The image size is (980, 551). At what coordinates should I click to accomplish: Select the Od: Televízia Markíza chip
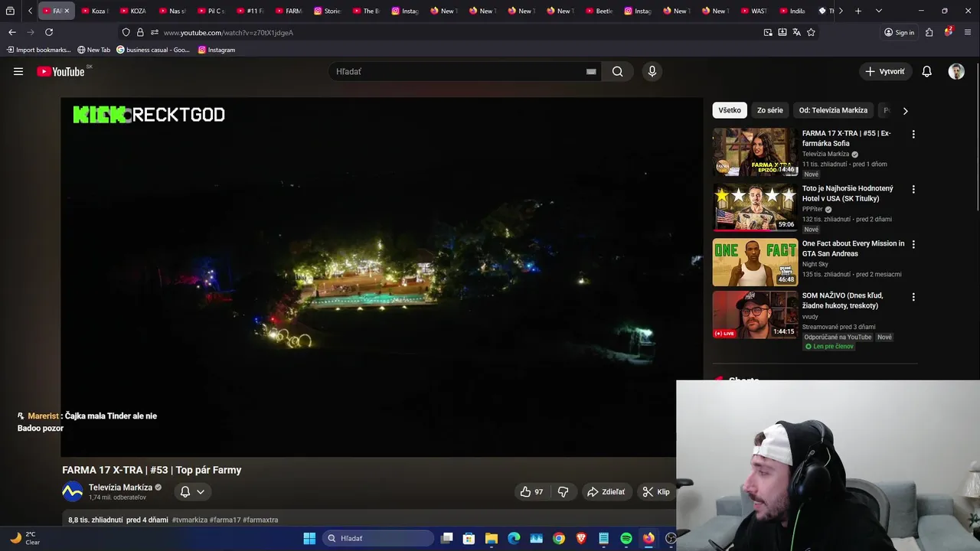point(833,110)
